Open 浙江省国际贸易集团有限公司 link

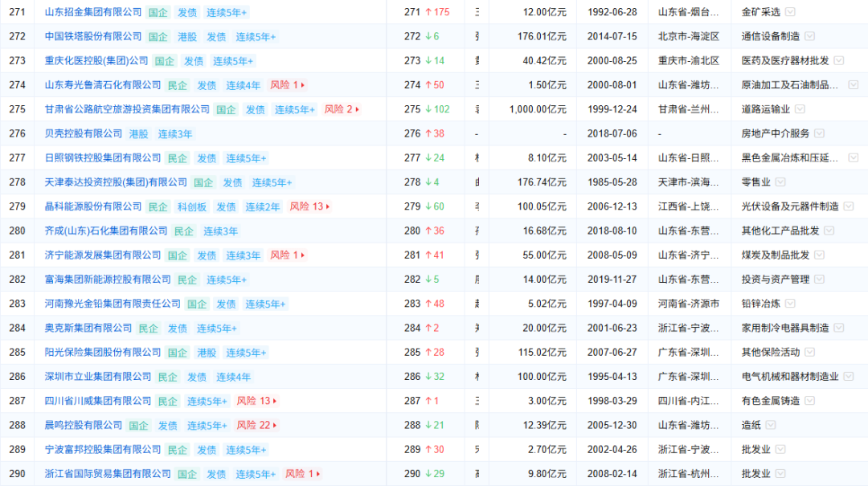(x=108, y=474)
